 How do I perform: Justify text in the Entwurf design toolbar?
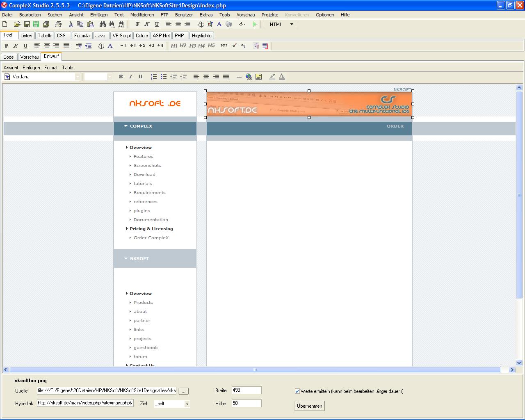[x=226, y=77]
